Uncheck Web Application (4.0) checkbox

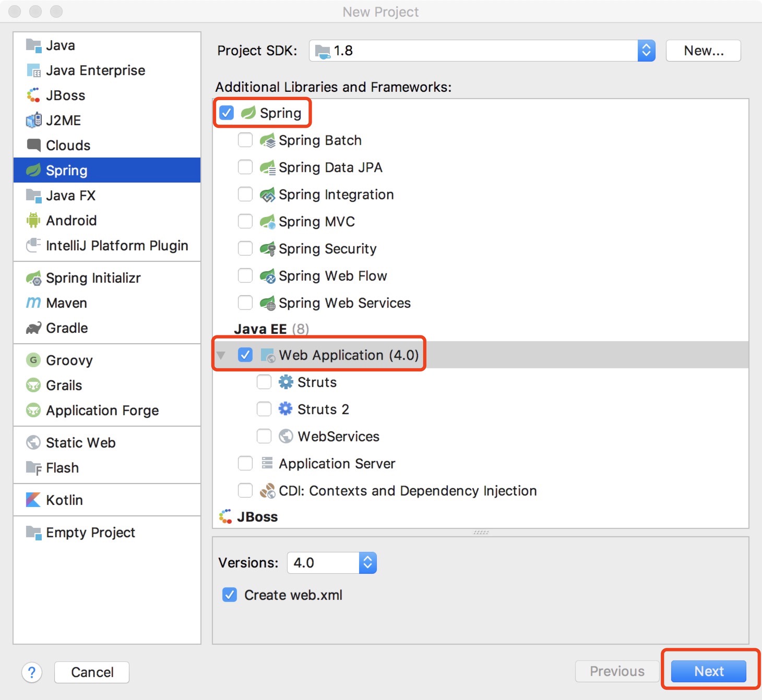[245, 355]
